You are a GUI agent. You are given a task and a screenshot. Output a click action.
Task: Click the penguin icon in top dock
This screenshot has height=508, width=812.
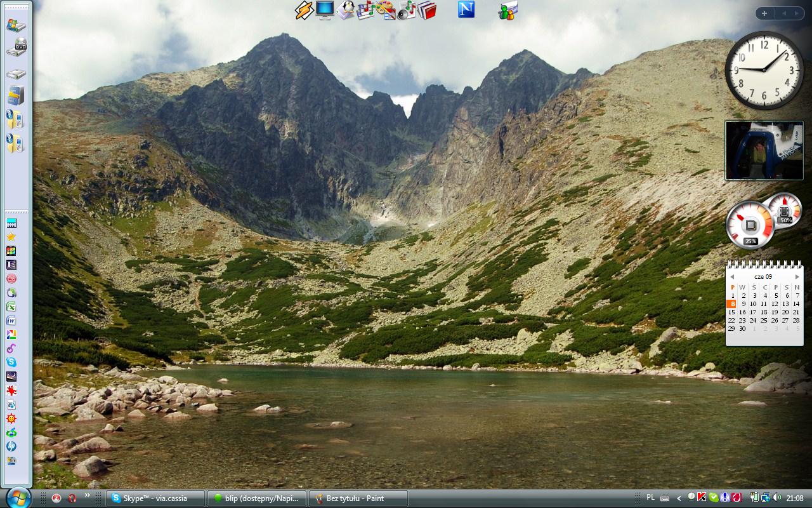(345, 10)
